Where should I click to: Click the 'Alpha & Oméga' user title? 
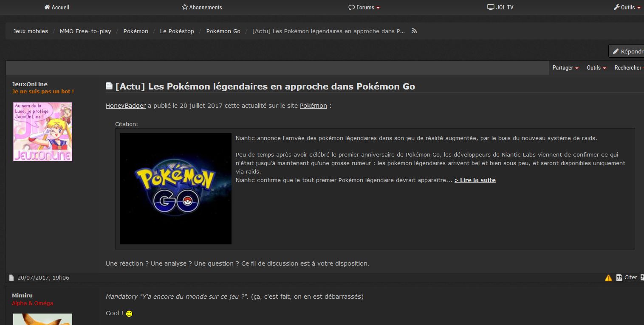pos(33,303)
